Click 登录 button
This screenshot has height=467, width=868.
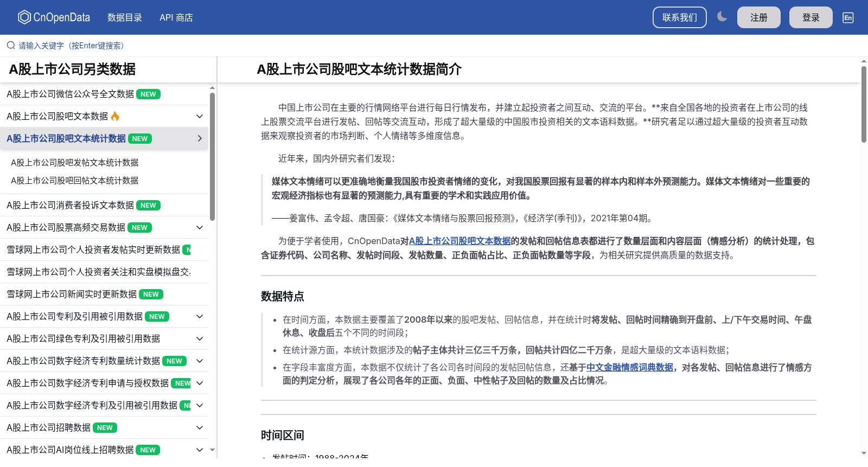811,17
